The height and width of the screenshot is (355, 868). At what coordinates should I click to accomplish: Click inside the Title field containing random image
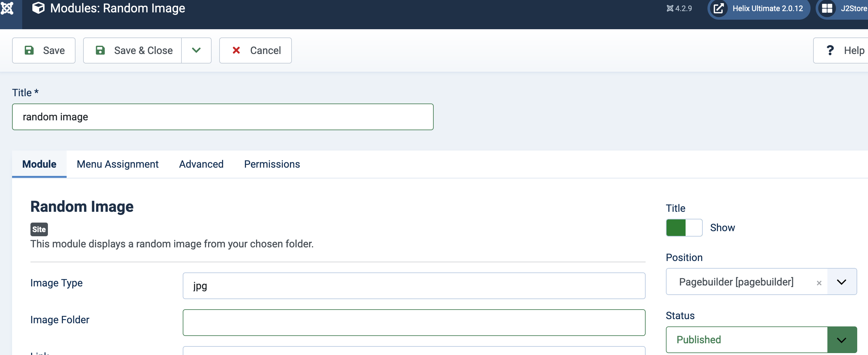tap(222, 117)
